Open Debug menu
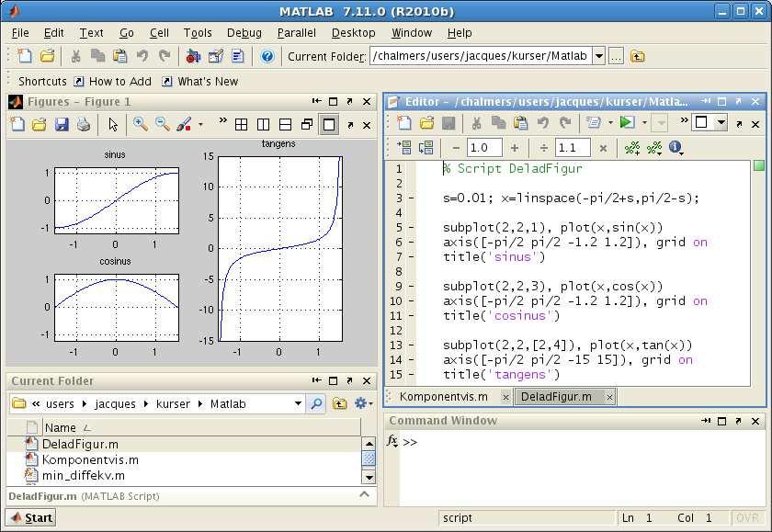This screenshot has height=532, width=772. tap(244, 33)
